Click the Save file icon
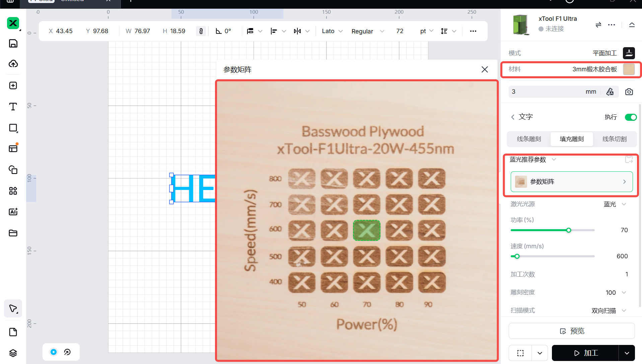 coord(13,43)
